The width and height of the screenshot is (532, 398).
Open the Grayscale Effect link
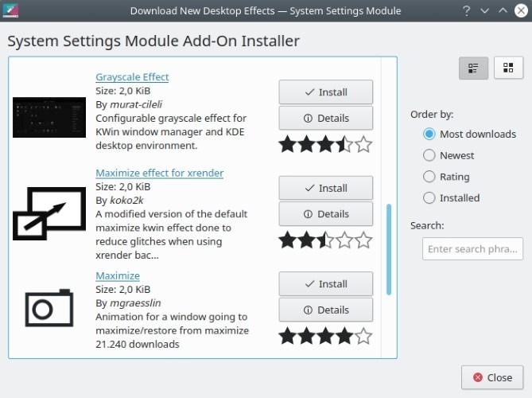(132, 77)
